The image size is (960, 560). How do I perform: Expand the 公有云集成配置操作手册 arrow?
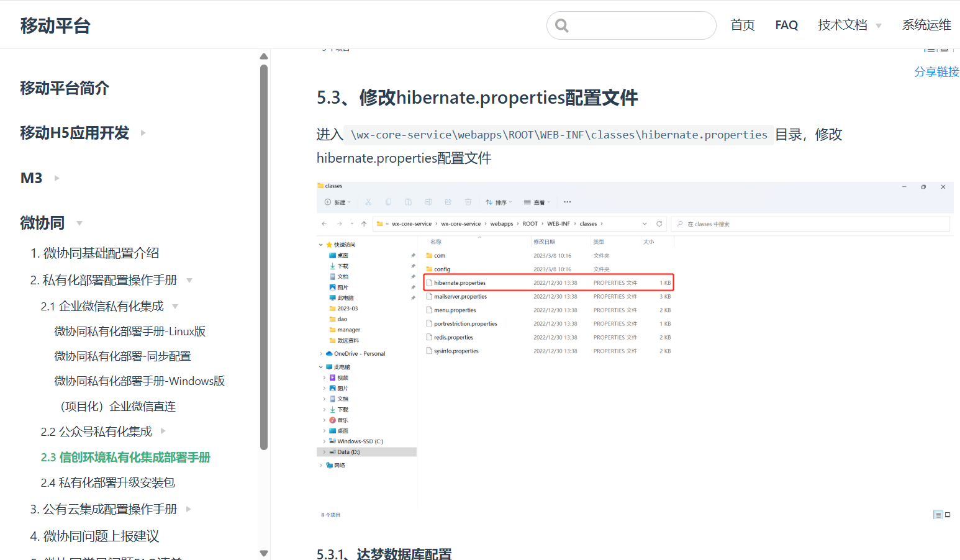pyautogui.click(x=188, y=509)
